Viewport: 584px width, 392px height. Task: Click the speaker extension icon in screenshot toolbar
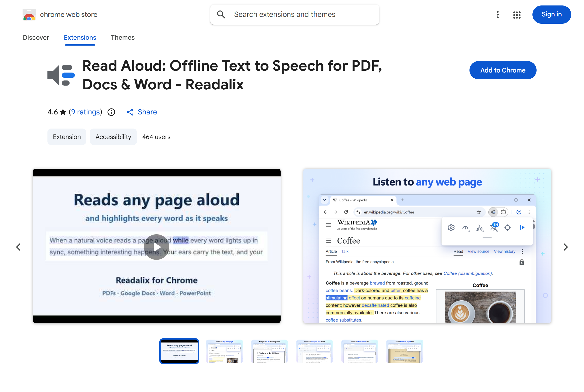point(493,212)
